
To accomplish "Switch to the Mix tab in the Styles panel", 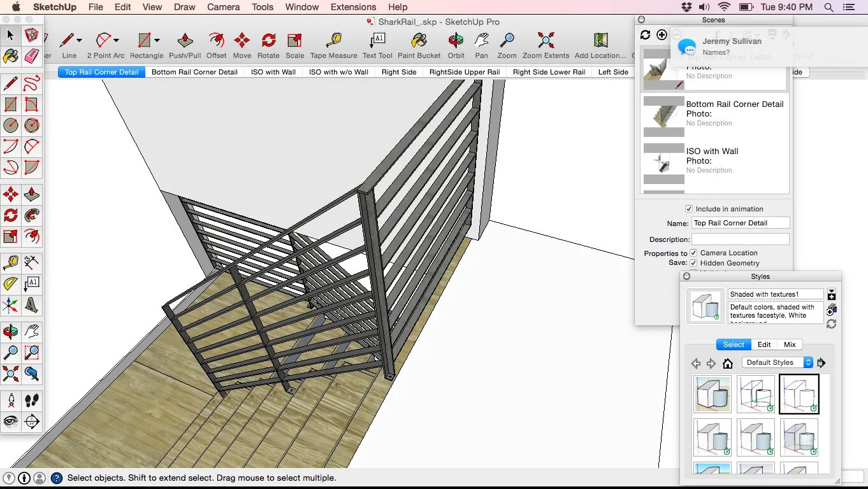I will coord(790,344).
